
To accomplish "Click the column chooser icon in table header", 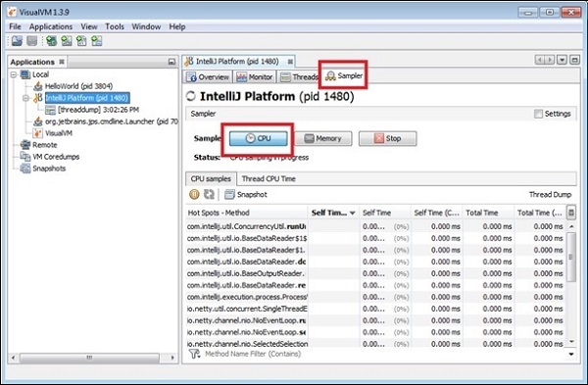I will [x=570, y=213].
